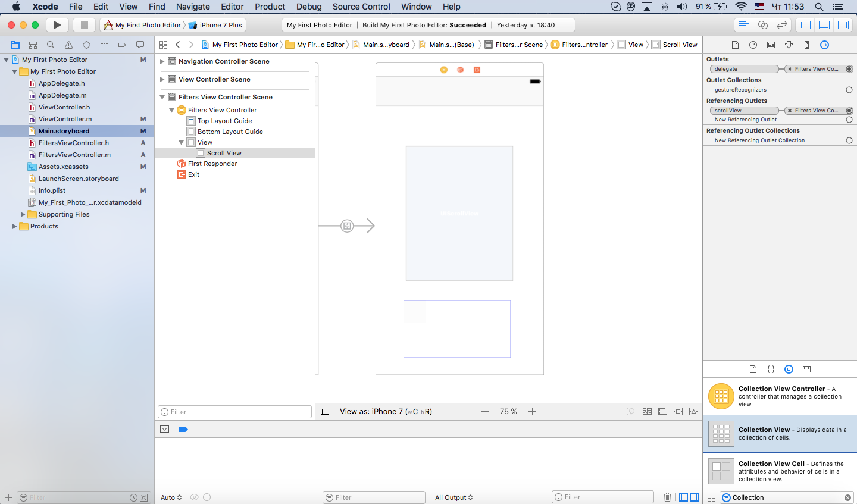
Task: Click the New Referencing Outlet connection circle
Action: click(x=849, y=120)
